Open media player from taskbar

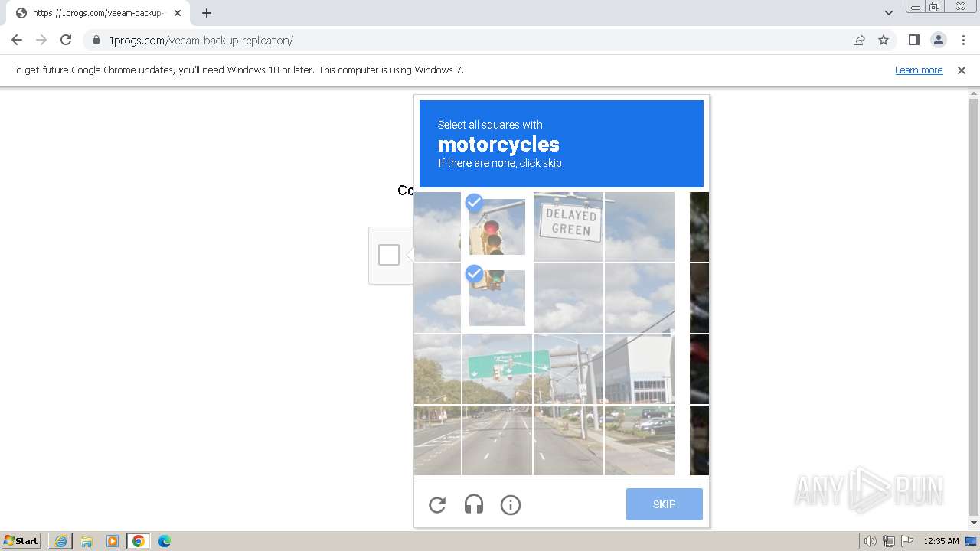click(x=113, y=541)
